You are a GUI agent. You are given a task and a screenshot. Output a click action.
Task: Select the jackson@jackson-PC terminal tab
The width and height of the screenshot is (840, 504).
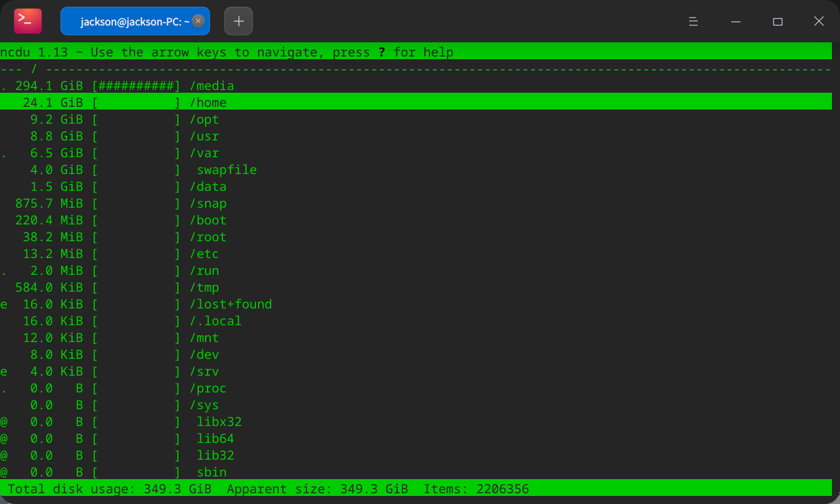(135, 21)
